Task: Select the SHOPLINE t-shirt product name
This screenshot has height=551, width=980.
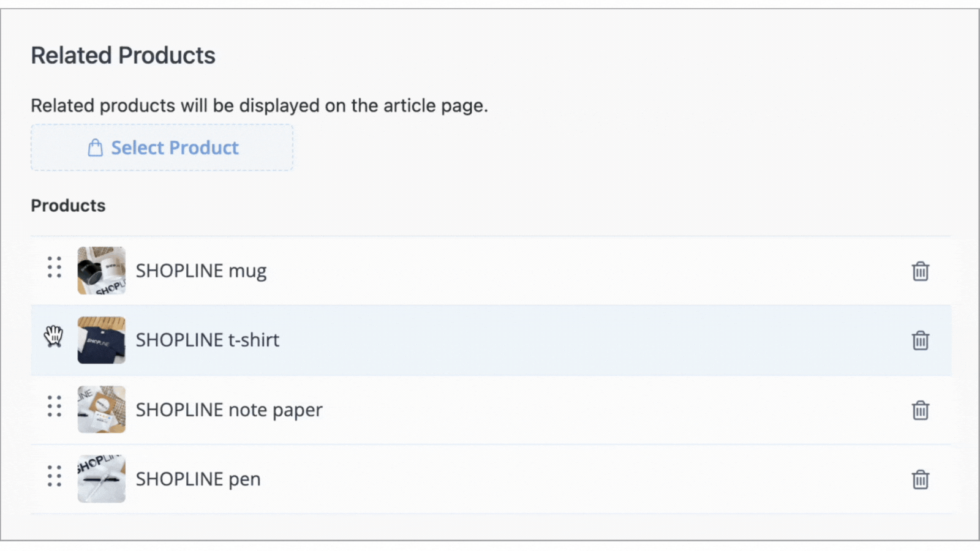Action: click(x=207, y=340)
